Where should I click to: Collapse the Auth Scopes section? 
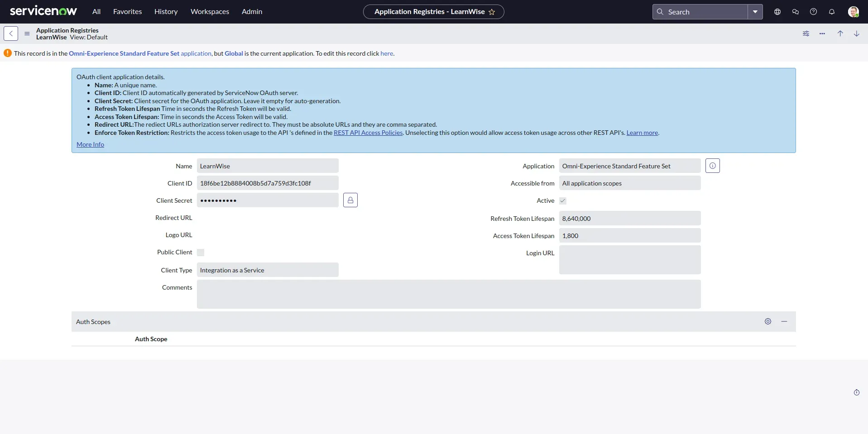point(784,321)
